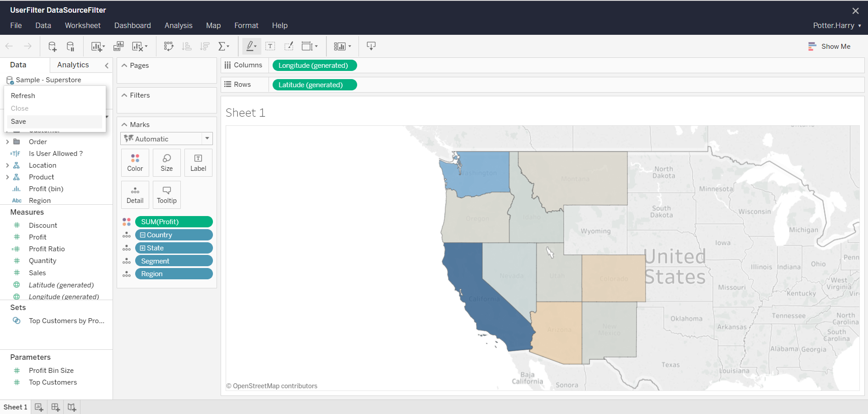This screenshot has width=868, height=414.
Task: Click the Latitude (generated) Rows pill
Action: (315, 85)
